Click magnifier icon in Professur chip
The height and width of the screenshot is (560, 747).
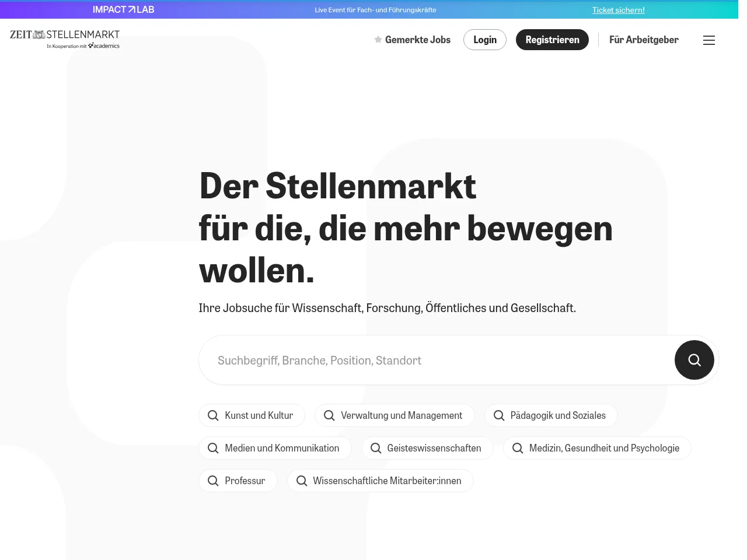point(213,481)
